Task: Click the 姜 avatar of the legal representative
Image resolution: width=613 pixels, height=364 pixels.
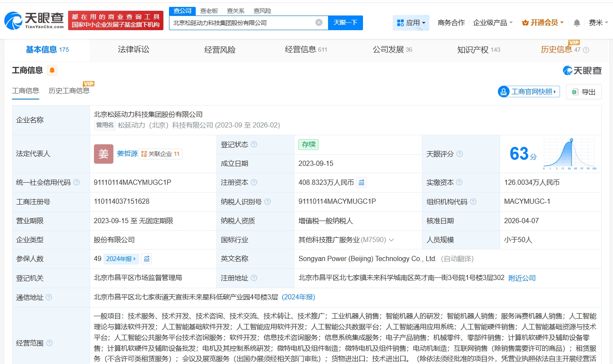Action: point(103,154)
